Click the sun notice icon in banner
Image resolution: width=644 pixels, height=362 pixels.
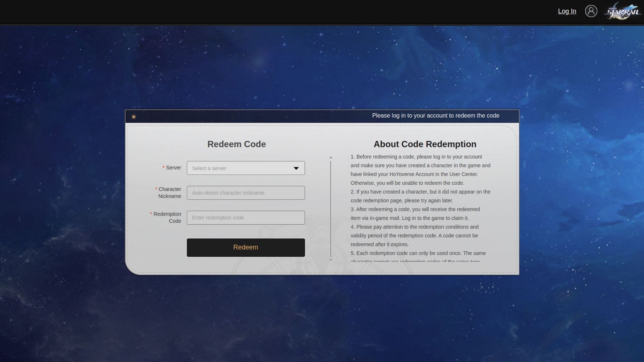(133, 117)
